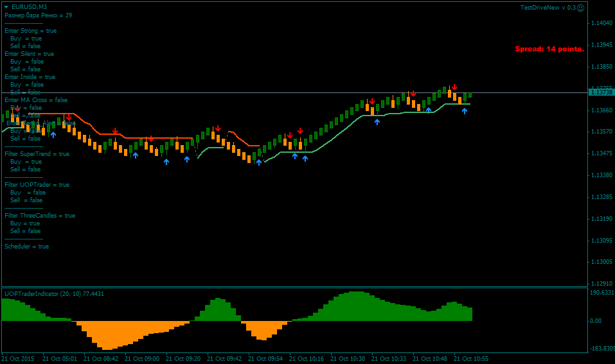Click the 21 Oct 09:00 time label
The image size is (615, 364).
(142, 358)
